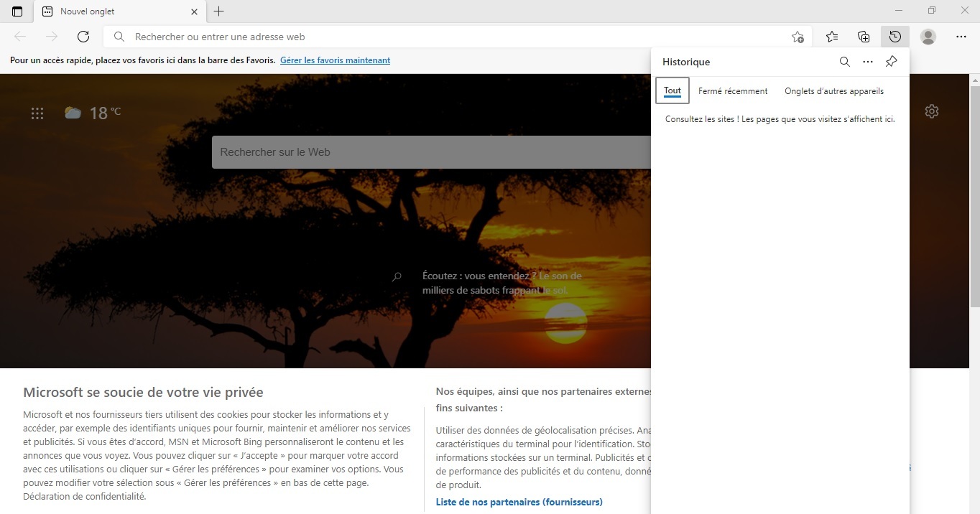Click heading Microsoft se soucie de votre vie privée

click(143, 393)
